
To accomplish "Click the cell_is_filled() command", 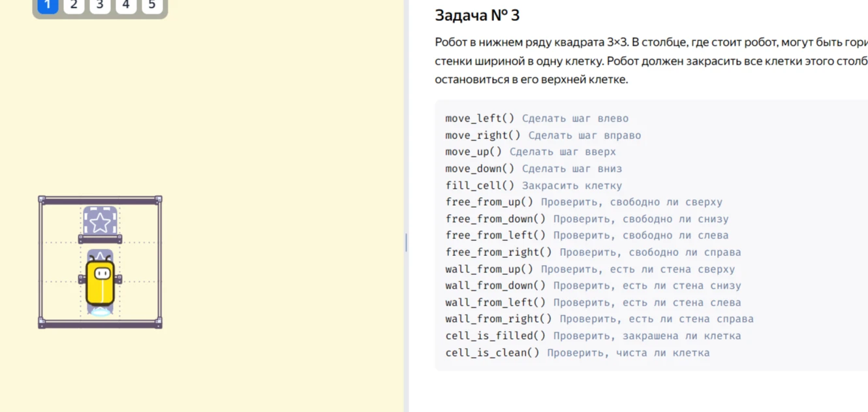I will click(x=495, y=336).
